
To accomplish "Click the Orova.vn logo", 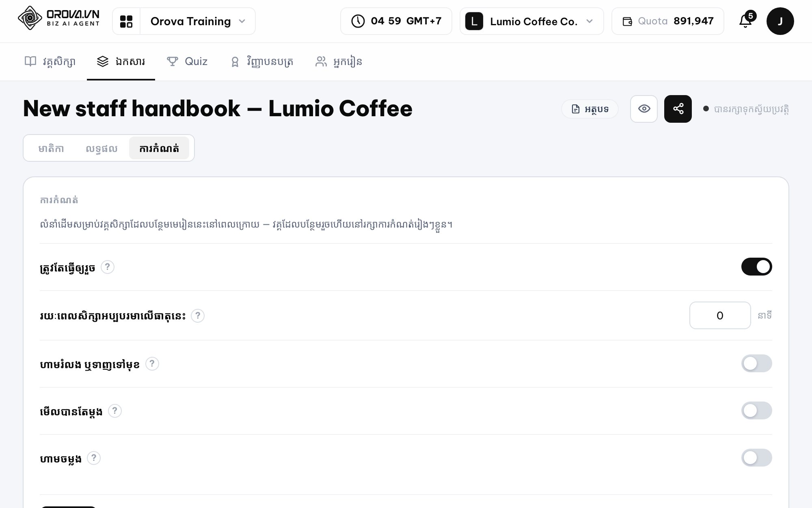I will [59, 18].
